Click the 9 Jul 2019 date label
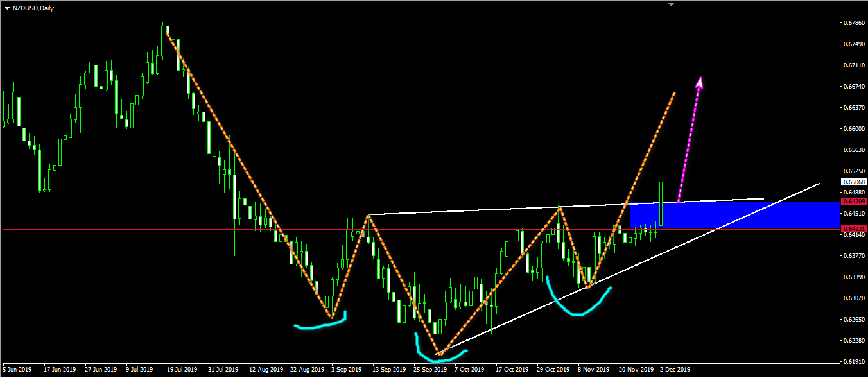 tap(139, 370)
